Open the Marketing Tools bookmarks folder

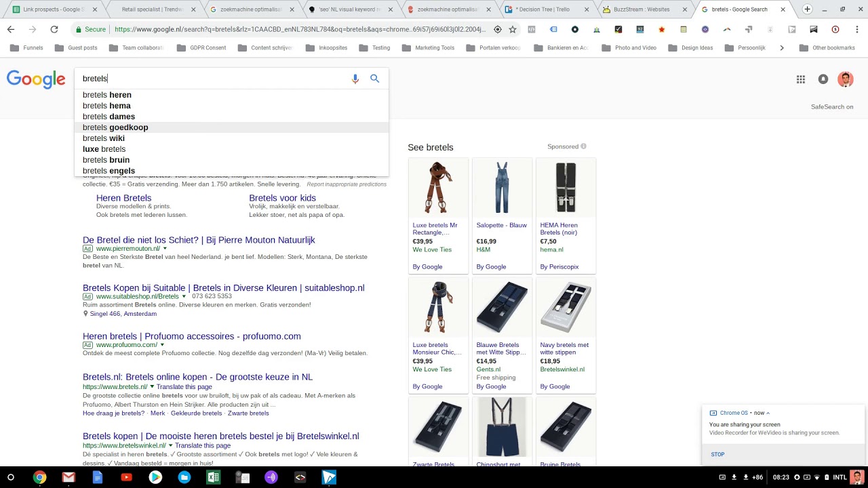click(428, 47)
